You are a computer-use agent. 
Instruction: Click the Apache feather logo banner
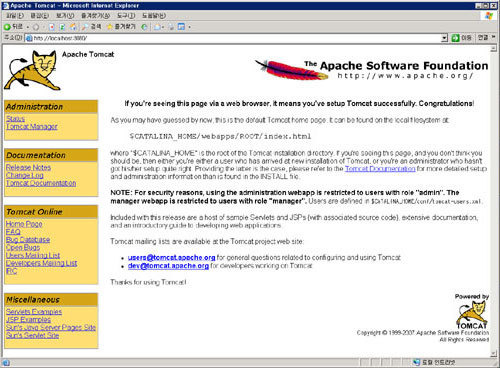(372, 70)
